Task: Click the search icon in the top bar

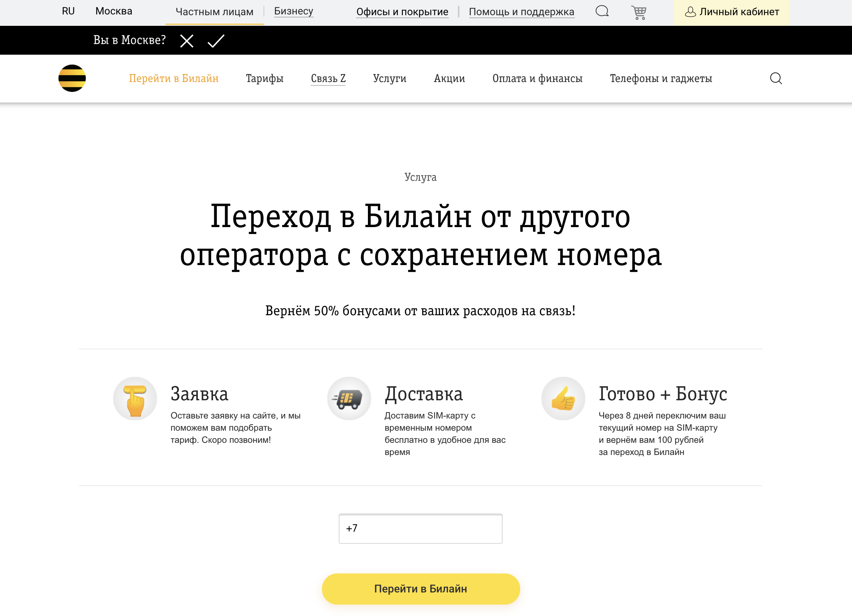Action: tap(602, 11)
